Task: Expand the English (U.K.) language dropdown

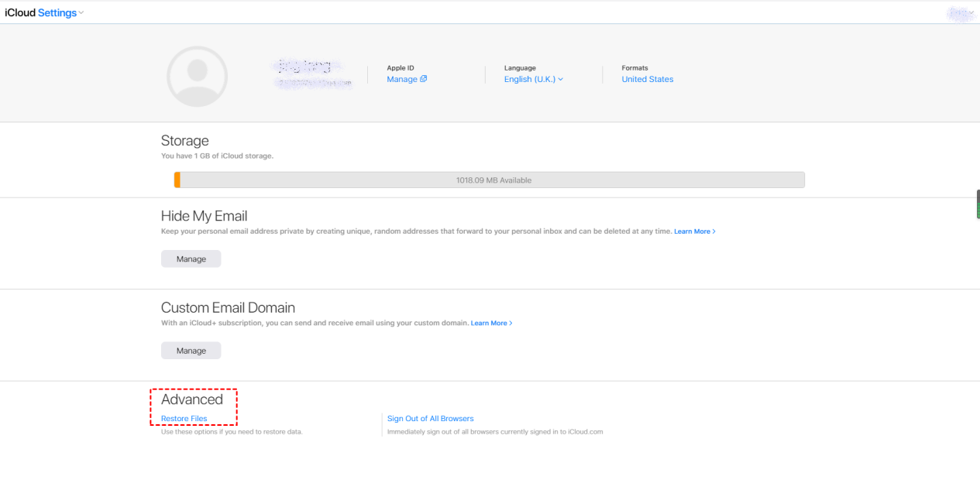Action: pos(534,79)
